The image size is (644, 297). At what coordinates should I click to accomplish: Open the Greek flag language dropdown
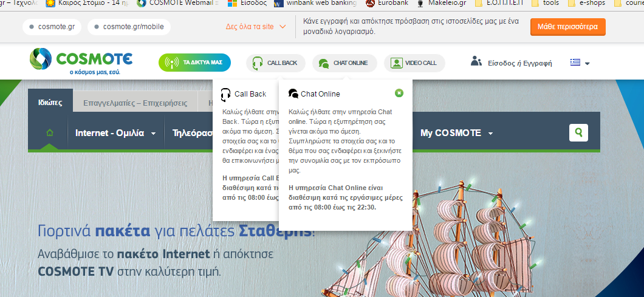580,63
